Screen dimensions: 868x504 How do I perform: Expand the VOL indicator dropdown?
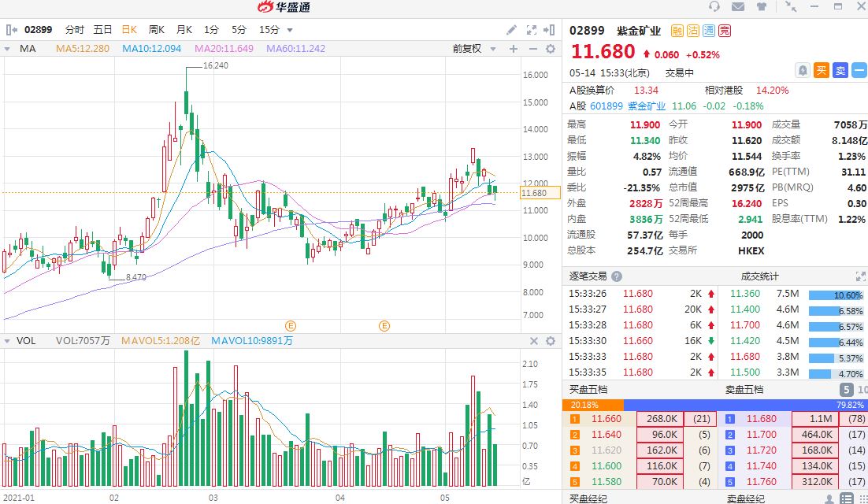point(6,341)
